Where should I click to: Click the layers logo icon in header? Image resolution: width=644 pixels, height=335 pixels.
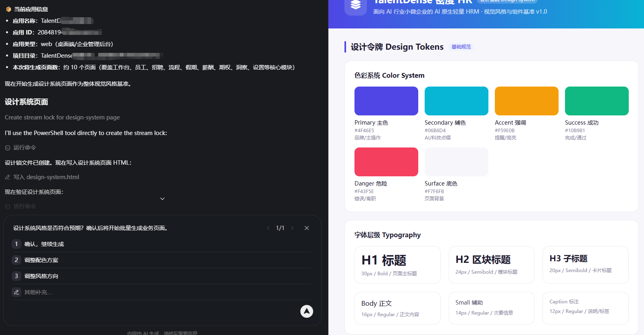pyautogui.click(x=356, y=5)
